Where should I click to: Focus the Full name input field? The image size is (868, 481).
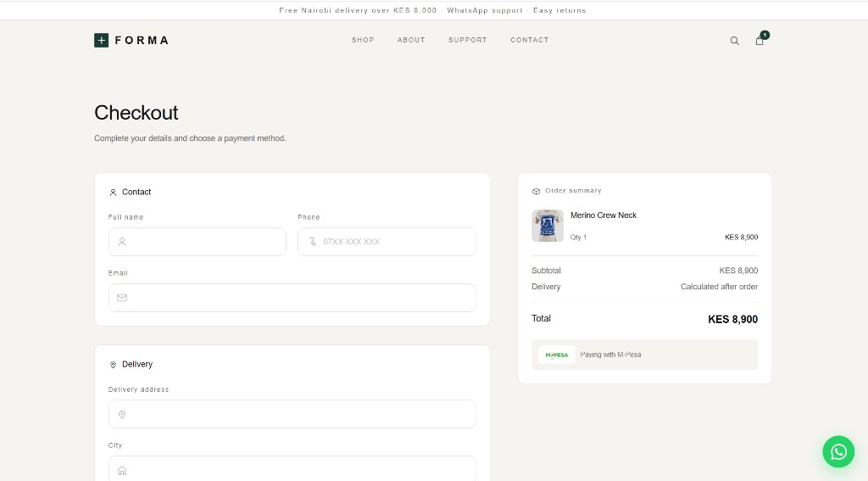(197, 242)
